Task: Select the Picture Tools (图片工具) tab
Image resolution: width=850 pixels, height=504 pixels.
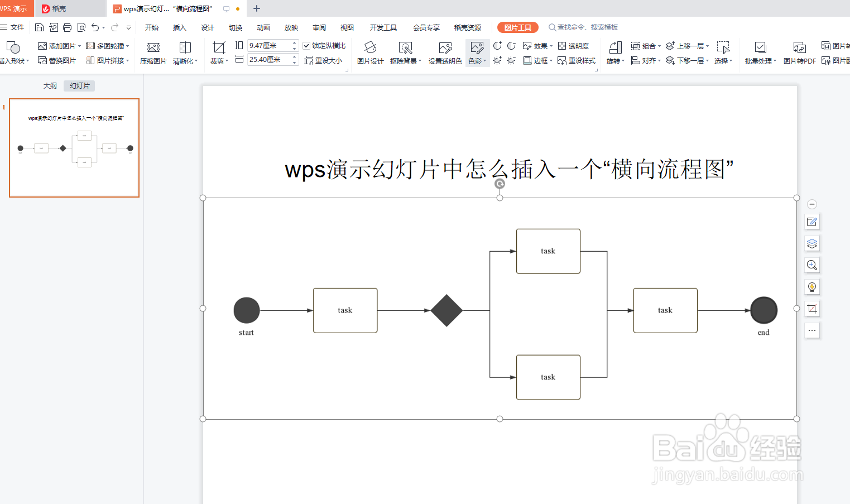Action: click(x=518, y=27)
